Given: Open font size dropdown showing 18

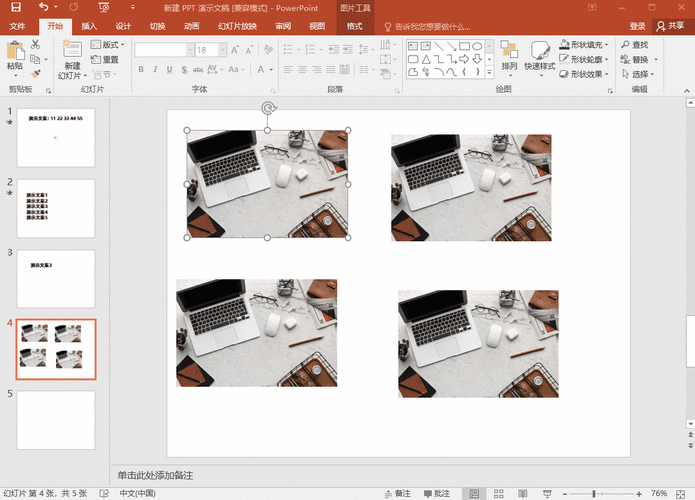Looking at the screenshot, I should pyautogui.click(x=223, y=50).
